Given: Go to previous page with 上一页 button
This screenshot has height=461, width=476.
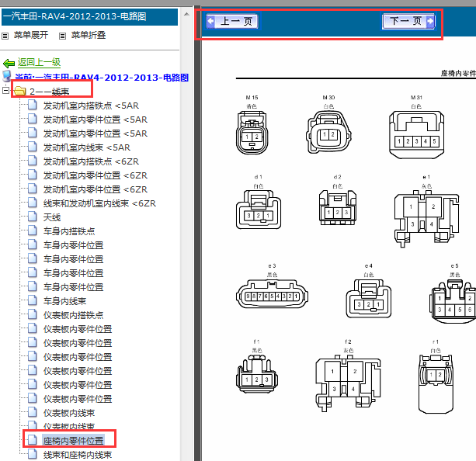Looking at the screenshot, I should click(232, 21).
